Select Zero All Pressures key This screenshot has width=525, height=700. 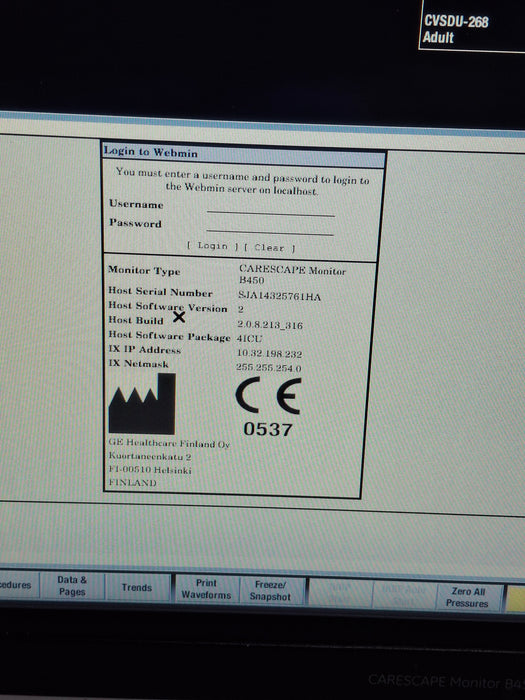467,597
